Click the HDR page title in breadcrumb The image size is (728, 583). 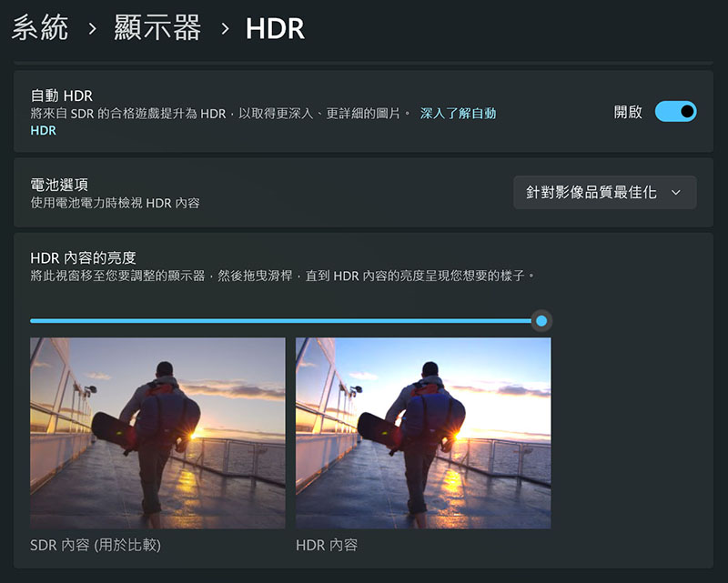point(275,28)
